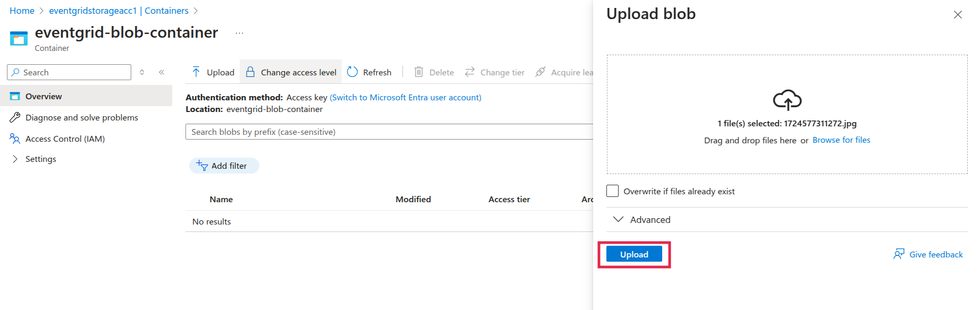This screenshot has height=310, width=980.
Task: Click the cloud upload icon in drop zone
Action: coord(787,100)
